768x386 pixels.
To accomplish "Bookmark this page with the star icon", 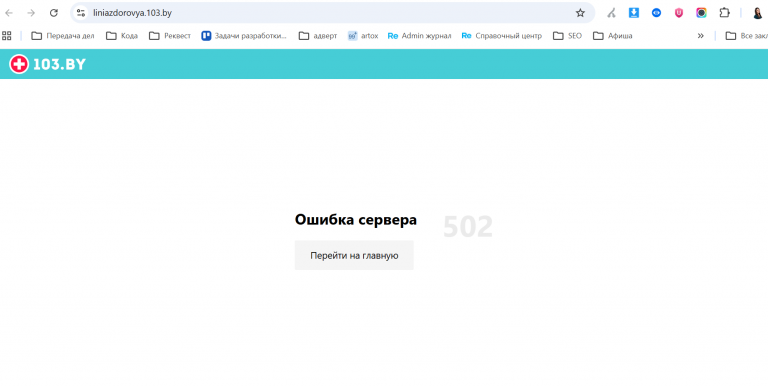I will [580, 13].
